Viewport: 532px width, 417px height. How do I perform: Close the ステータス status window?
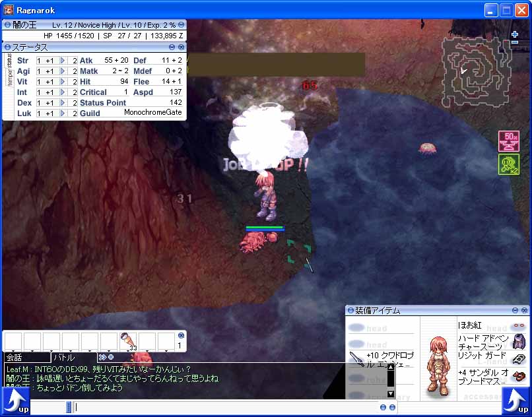point(181,48)
